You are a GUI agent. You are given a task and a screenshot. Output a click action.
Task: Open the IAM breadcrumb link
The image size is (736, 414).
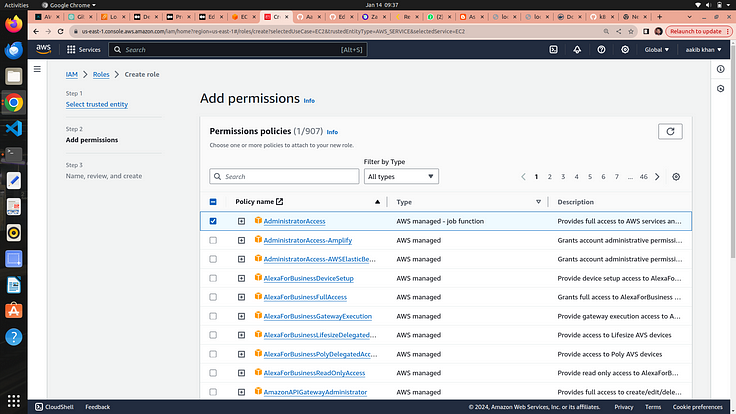(x=71, y=74)
